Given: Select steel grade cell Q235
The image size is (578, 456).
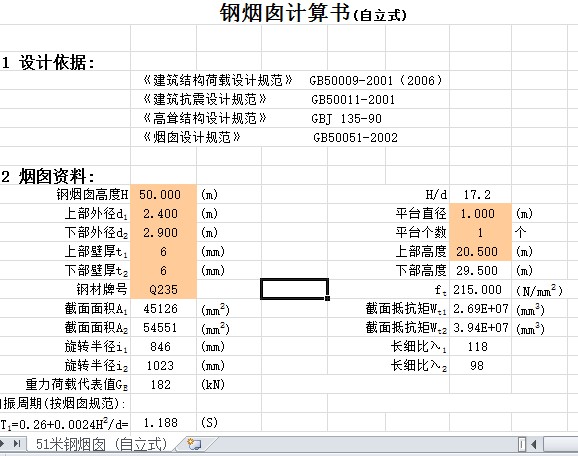Looking at the screenshot, I should 163,290.
